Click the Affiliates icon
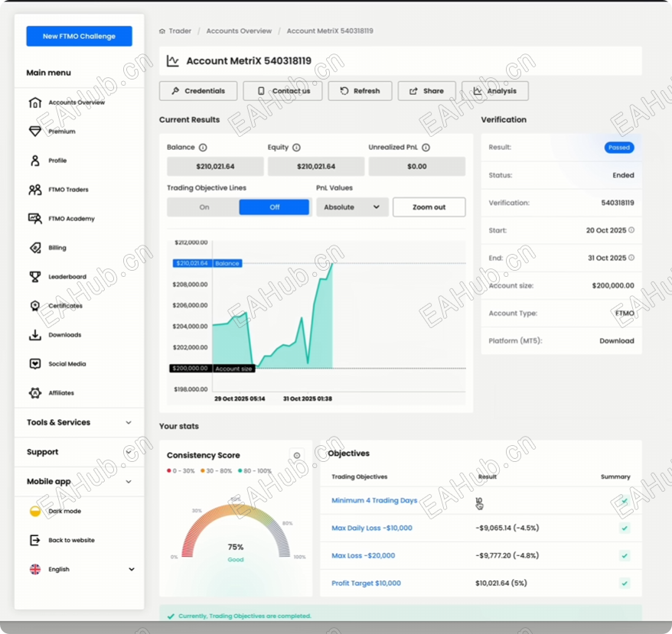The height and width of the screenshot is (634, 672). click(x=35, y=393)
